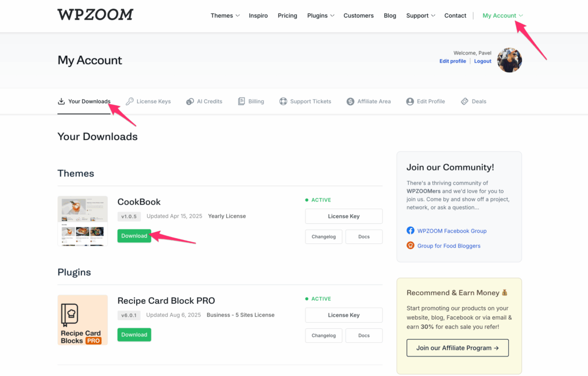Download the CookBook theme
588x376 pixels.
[134, 236]
